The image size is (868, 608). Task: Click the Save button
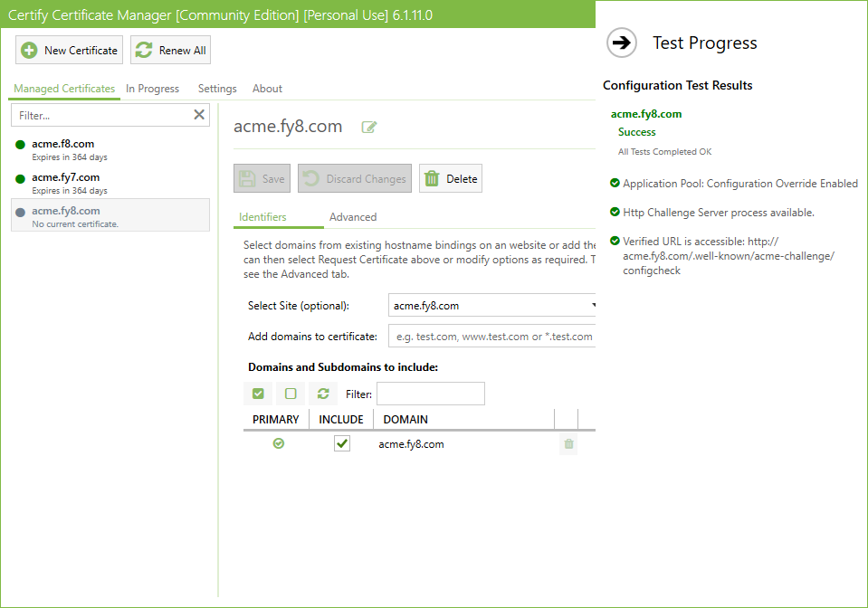(262, 178)
